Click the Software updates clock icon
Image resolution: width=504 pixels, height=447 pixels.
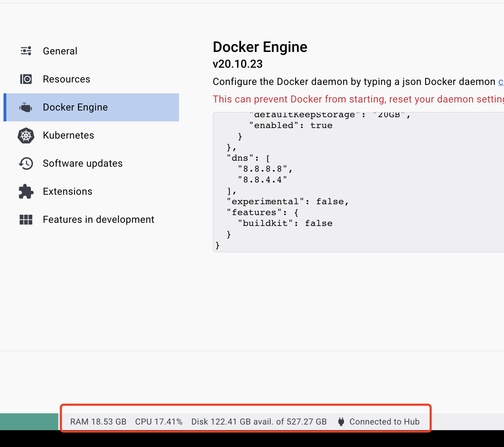26,164
